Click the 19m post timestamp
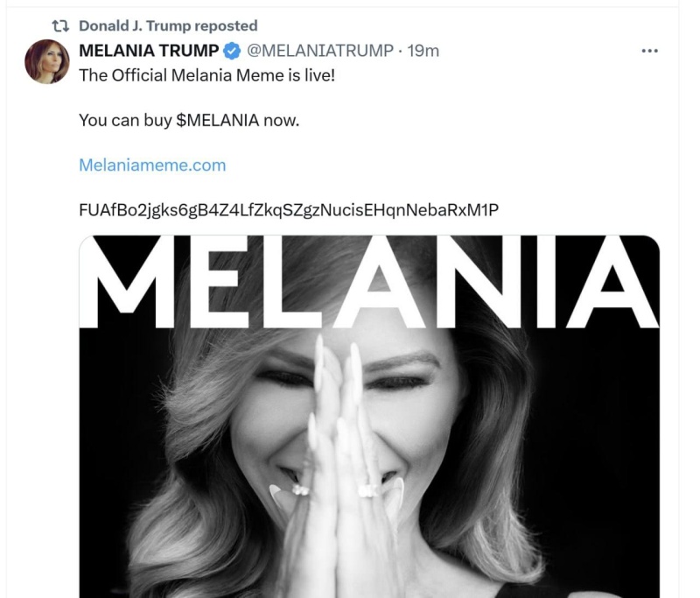The width and height of the screenshot is (700, 598). pyautogui.click(x=423, y=51)
